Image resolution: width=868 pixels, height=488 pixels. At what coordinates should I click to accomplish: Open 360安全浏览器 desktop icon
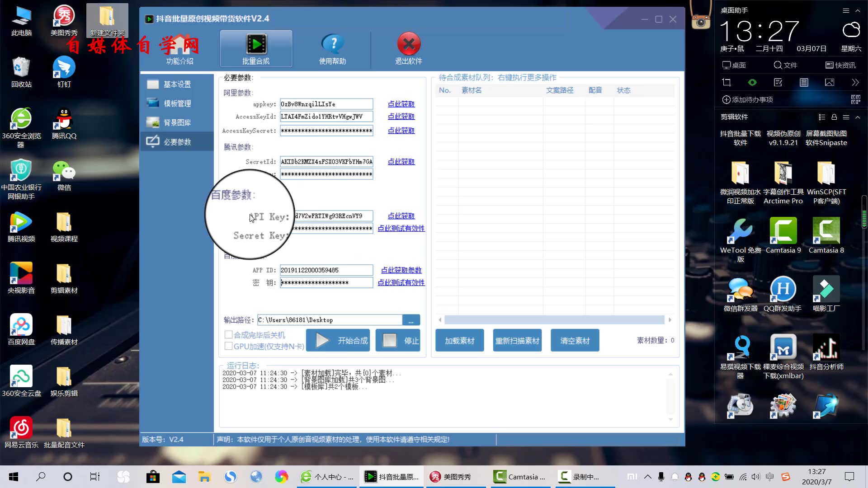(21, 128)
